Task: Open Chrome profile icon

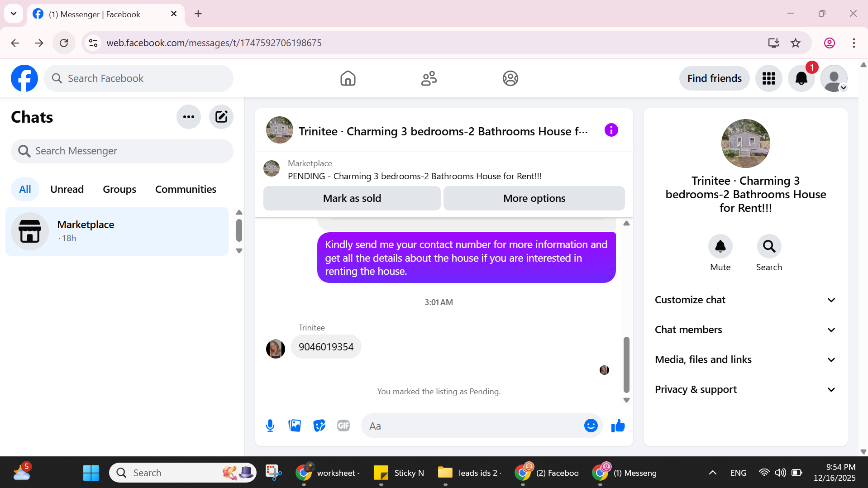Action: 830,43
